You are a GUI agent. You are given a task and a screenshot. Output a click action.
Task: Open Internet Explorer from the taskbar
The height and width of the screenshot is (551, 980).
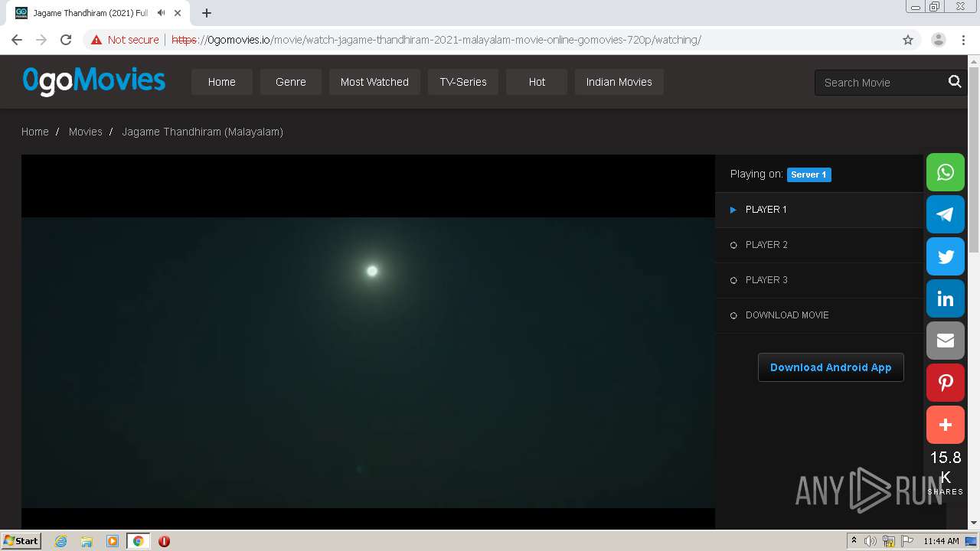click(60, 541)
